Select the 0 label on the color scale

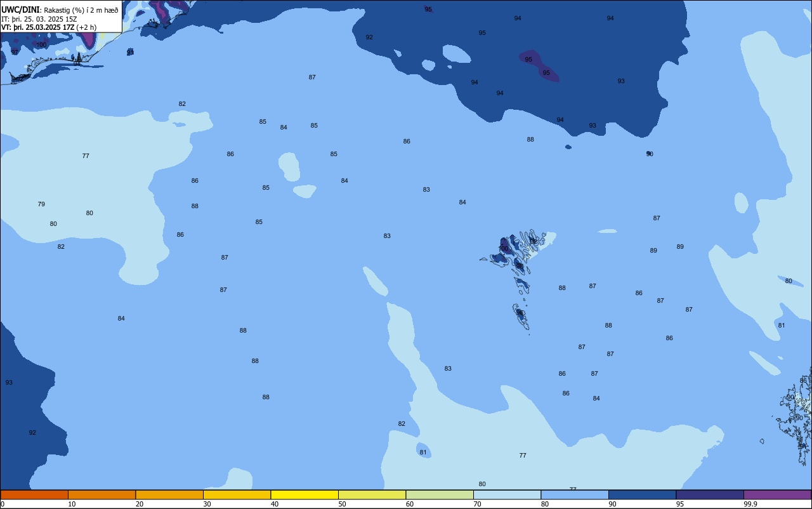tap(3, 504)
